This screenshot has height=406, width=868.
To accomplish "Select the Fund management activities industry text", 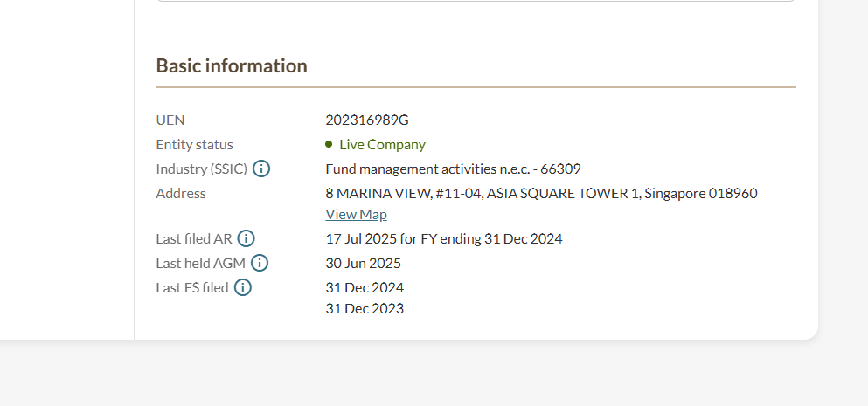I will click(x=453, y=169).
